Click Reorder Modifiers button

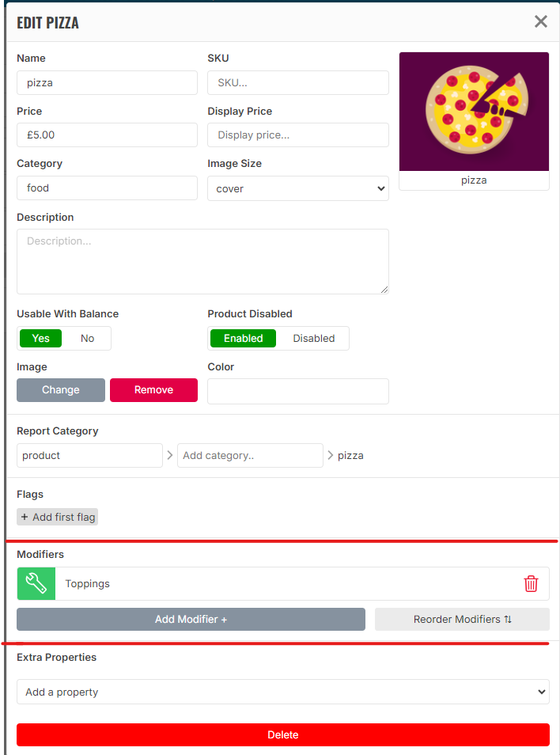pyautogui.click(x=462, y=619)
